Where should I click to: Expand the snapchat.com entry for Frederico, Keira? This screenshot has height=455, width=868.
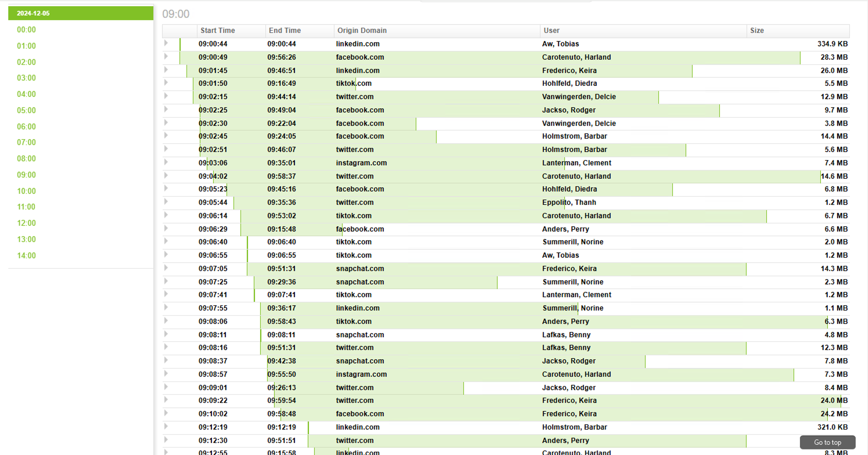[x=166, y=268]
